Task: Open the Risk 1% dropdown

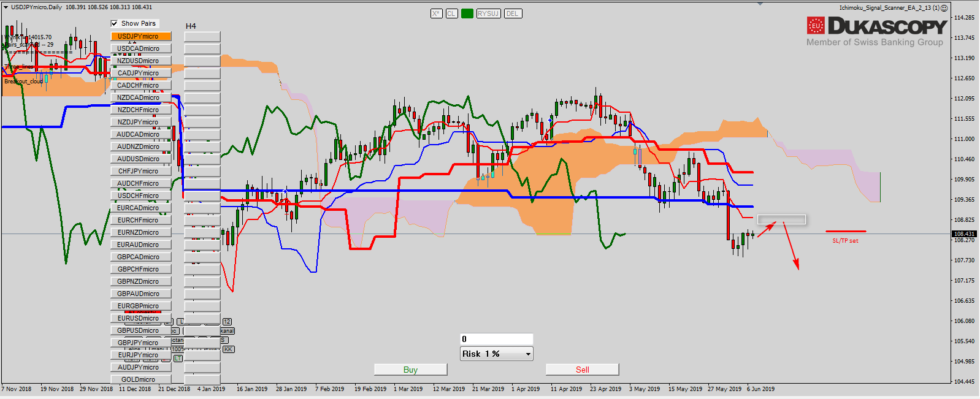Action: tap(496, 354)
